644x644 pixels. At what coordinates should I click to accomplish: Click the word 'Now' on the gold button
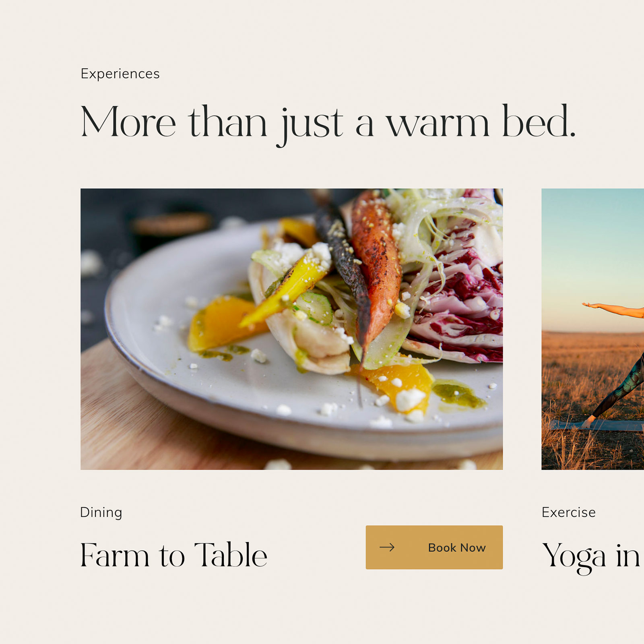(473, 548)
